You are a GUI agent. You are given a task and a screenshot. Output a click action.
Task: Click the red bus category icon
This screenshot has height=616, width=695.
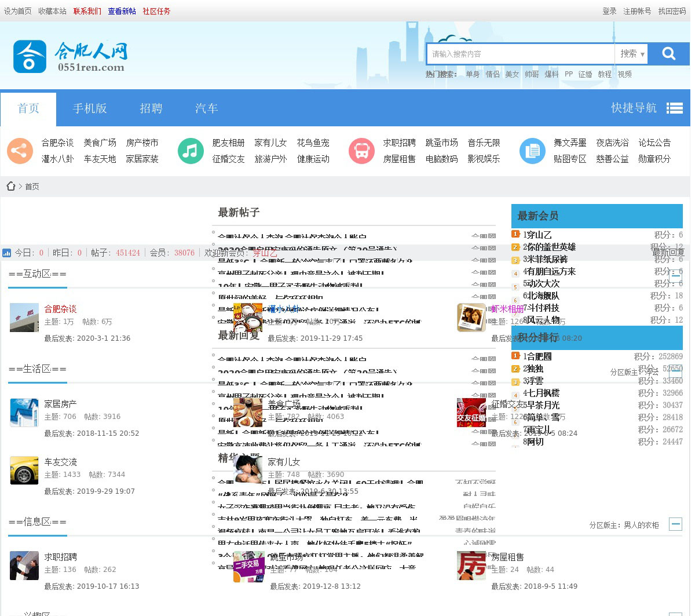[361, 151]
